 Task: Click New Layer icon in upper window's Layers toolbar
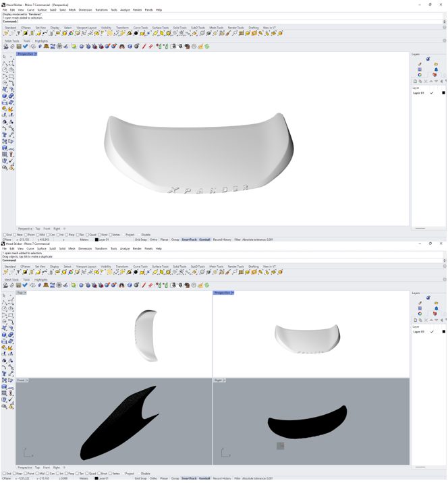[415, 82]
